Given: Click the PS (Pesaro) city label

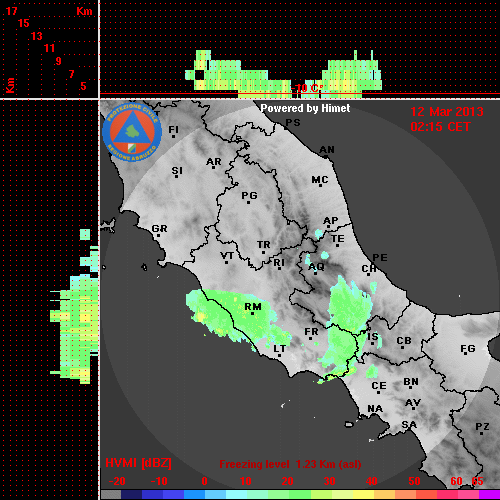Looking at the screenshot, I should pyautogui.click(x=293, y=123).
